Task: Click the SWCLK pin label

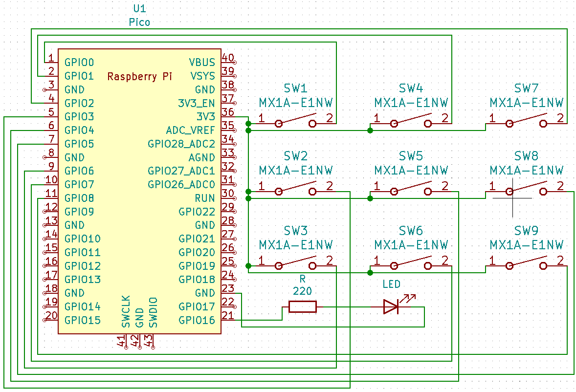Action: 126,312
